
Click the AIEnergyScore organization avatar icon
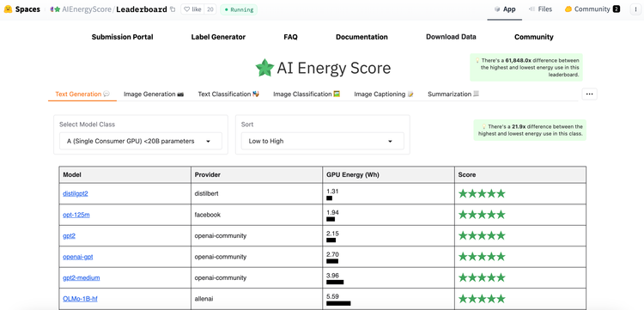click(x=55, y=9)
